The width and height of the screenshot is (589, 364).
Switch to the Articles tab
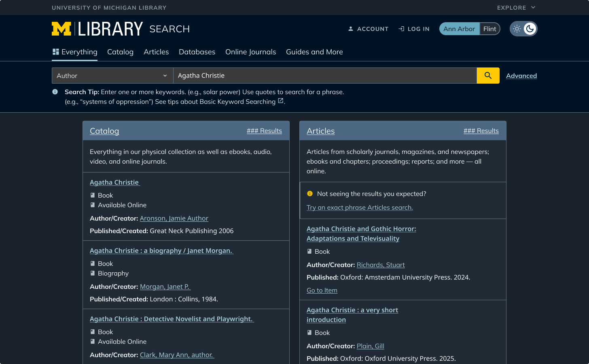pos(156,52)
